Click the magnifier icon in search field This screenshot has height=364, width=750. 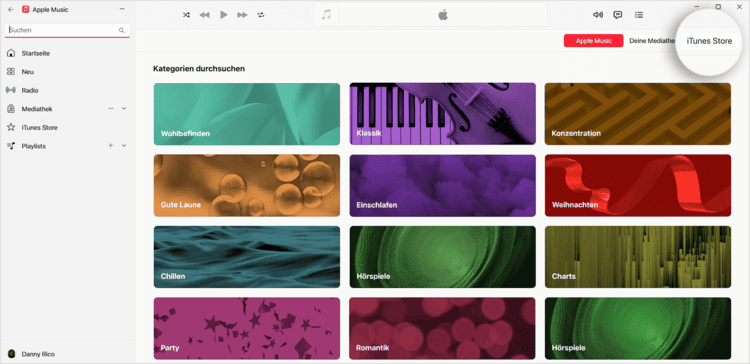(x=121, y=30)
